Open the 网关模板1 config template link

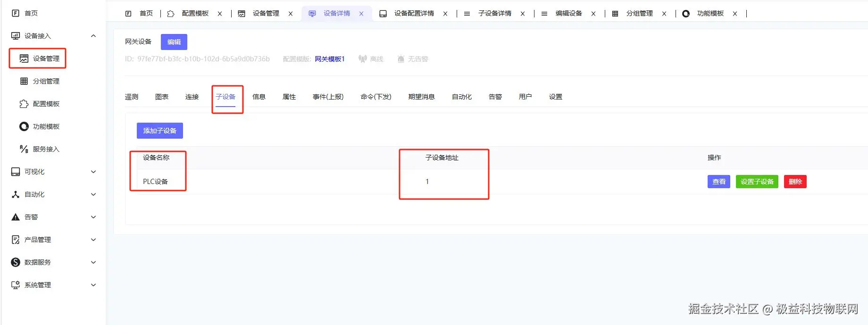(x=330, y=59)
